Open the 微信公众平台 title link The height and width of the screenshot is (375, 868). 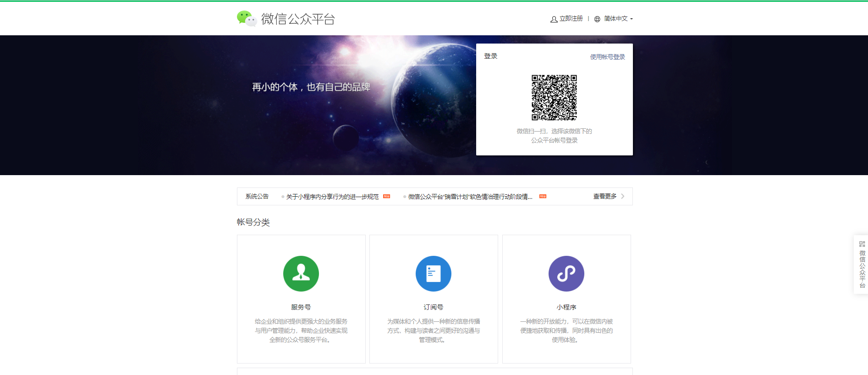click(298, 19)
